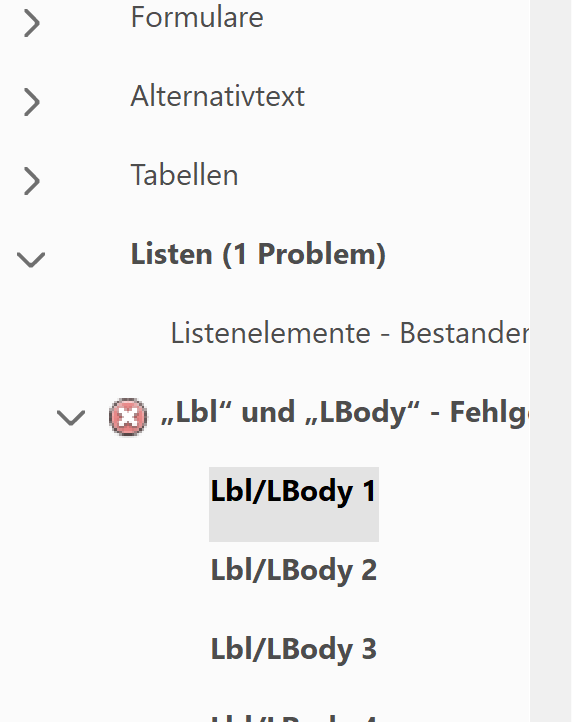
Task: Expand the Formulare category chevron
Action: pyautogui.click(x=32, y=23)
